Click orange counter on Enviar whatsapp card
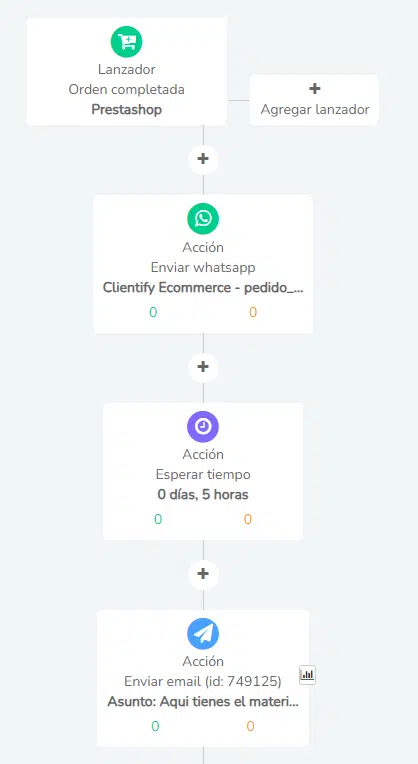Image resolution: width=418 pixels, height=764 pixels. coord(253,312)
